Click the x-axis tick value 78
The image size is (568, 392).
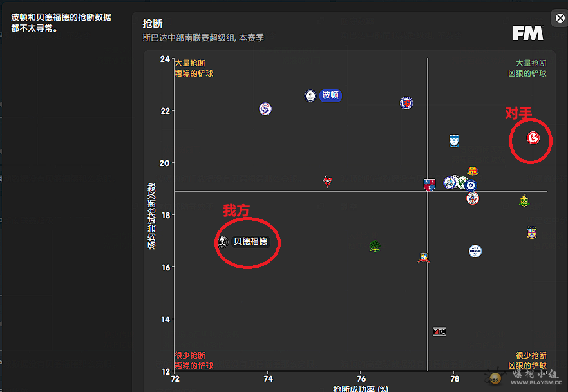click(455, 378)
